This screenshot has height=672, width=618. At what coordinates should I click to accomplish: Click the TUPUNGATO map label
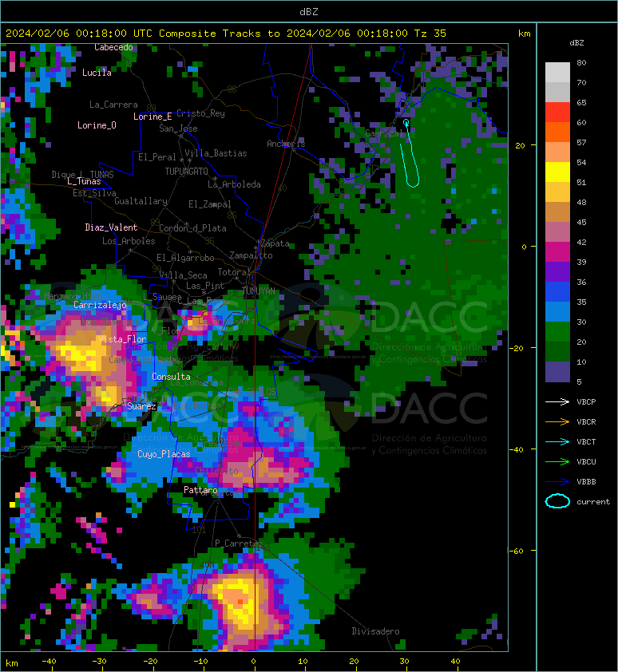(x=186, y=172)
